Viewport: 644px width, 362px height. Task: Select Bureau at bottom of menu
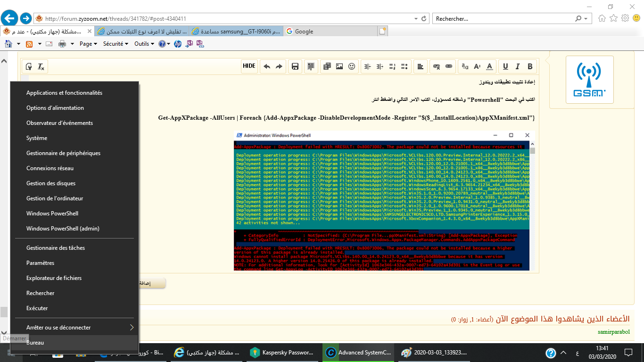pos(74,343)
